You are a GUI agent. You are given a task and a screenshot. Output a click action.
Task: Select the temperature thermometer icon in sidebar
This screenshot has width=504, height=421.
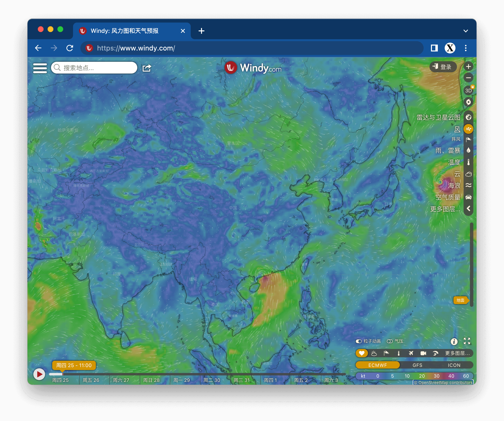coord(468,162)
